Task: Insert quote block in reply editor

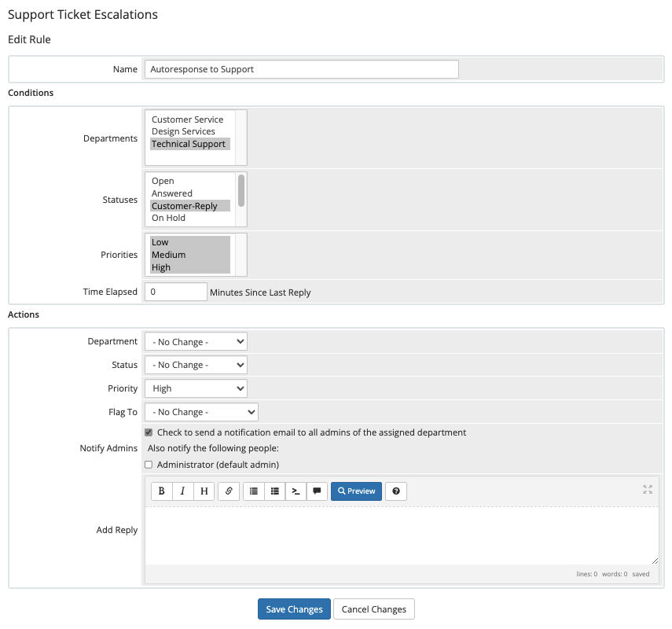Action: point(317,491)
